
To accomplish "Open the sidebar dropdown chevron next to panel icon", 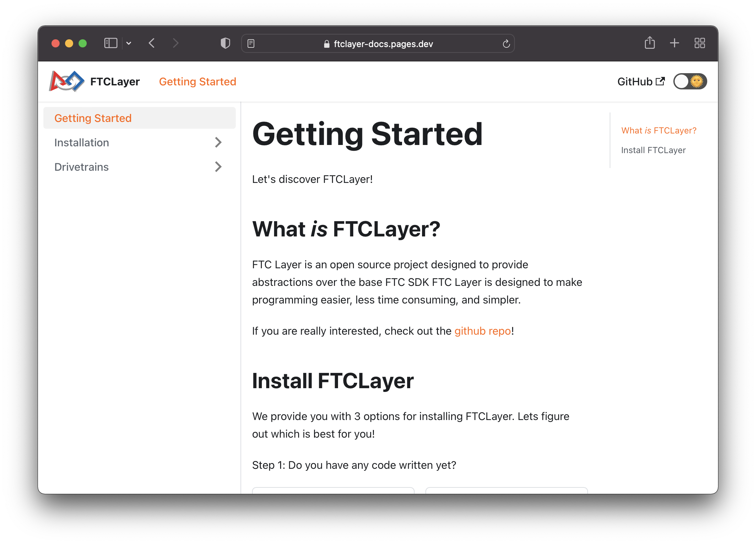I will [128, 43].
